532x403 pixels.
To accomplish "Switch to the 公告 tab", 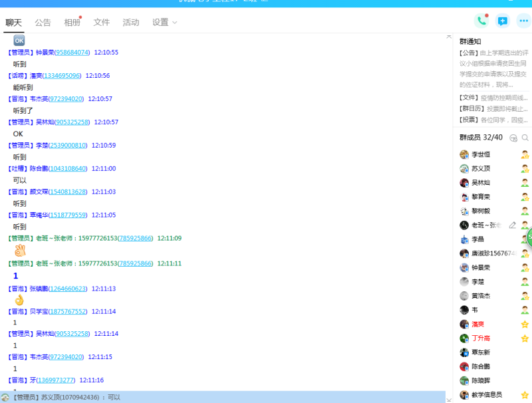I will [43, 23].
